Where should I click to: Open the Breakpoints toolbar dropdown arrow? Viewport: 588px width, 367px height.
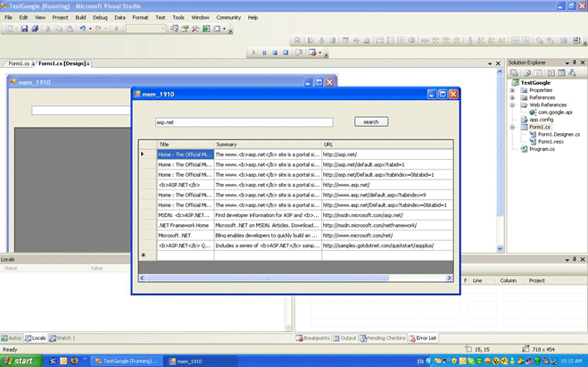(x=319, y=53)
